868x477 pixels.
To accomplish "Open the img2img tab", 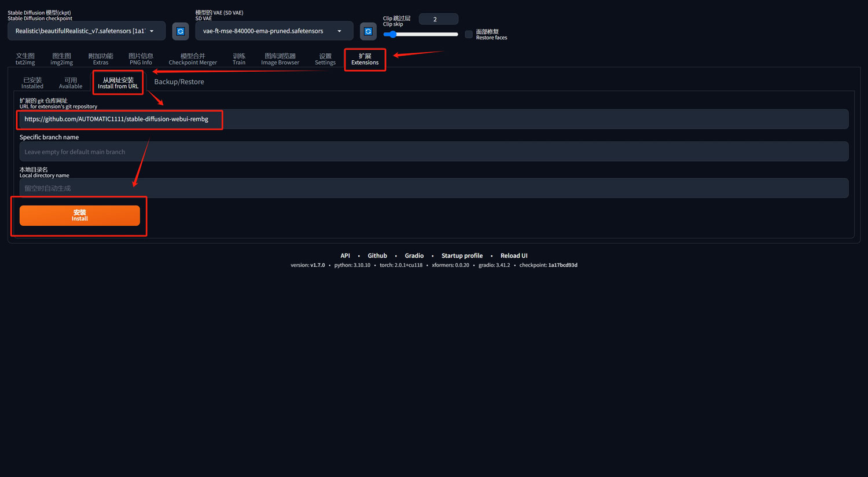I will 62,59.
